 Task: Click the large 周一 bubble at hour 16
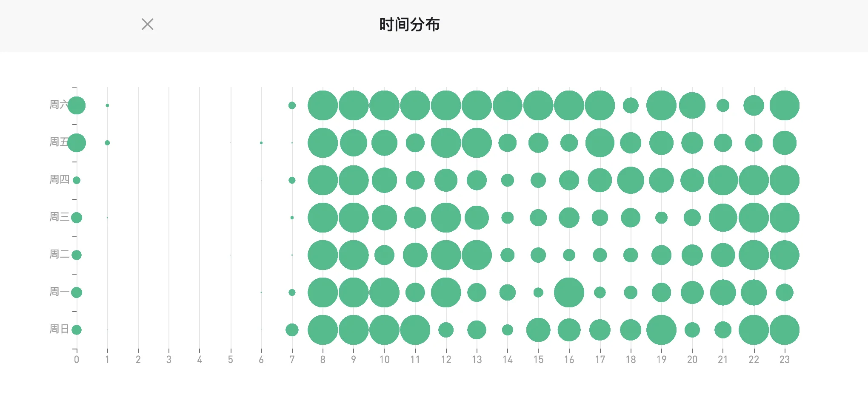pyautogui.click(x=569, y=292)
